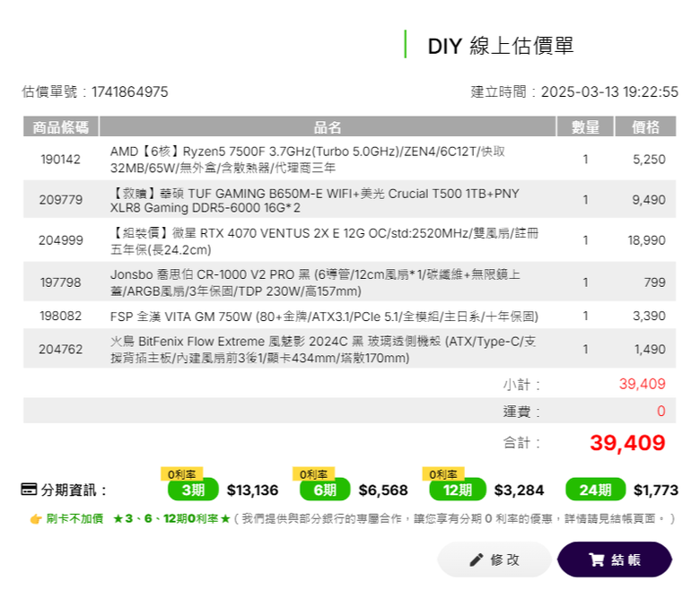Click the installment amount $13,136
The height and width of the screenshot is (599, 700).
click(x=253, y=490)
